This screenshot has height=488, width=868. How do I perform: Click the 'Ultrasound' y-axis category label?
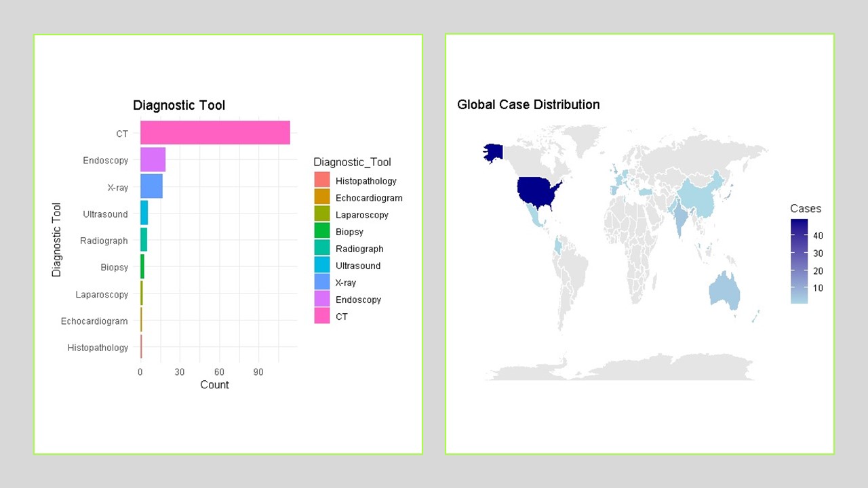(106, 214)
